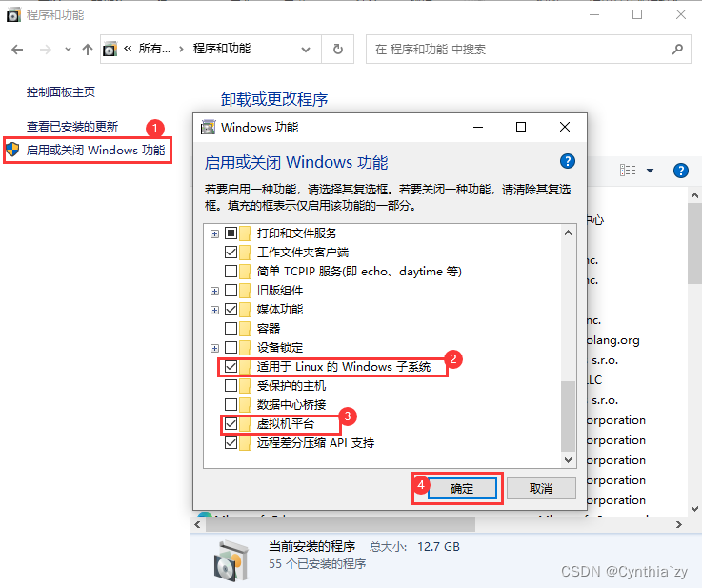Click 确定 to apply features
This screenshot has height=588, width=702.
[462, 489]
